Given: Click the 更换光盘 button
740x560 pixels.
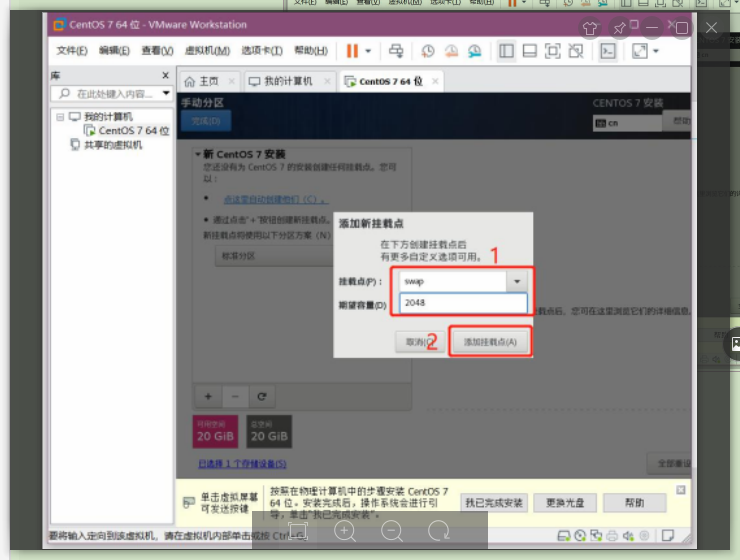Looking at the screenshot, I should 565,503.
